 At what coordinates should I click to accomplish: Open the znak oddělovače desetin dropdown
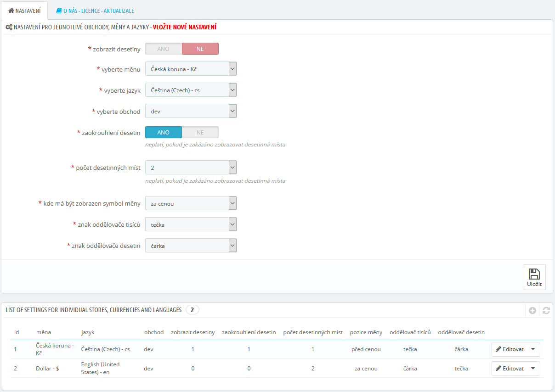(191, 246)
